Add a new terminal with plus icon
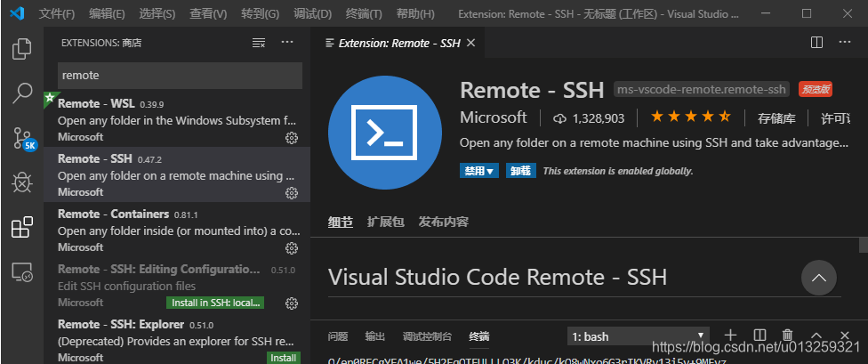Screen dimensions: 868x364 pos(731,336)
